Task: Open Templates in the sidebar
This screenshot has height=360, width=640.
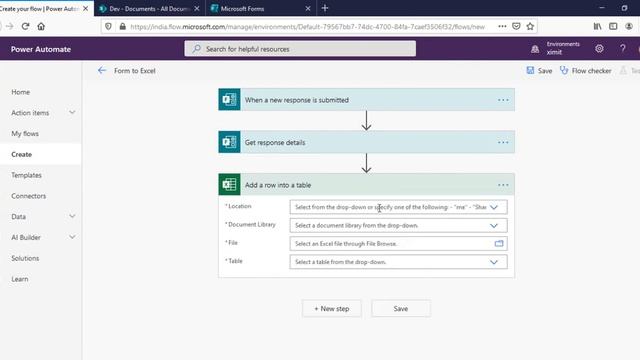Action: pyautogui.click(x=26, y=175)
